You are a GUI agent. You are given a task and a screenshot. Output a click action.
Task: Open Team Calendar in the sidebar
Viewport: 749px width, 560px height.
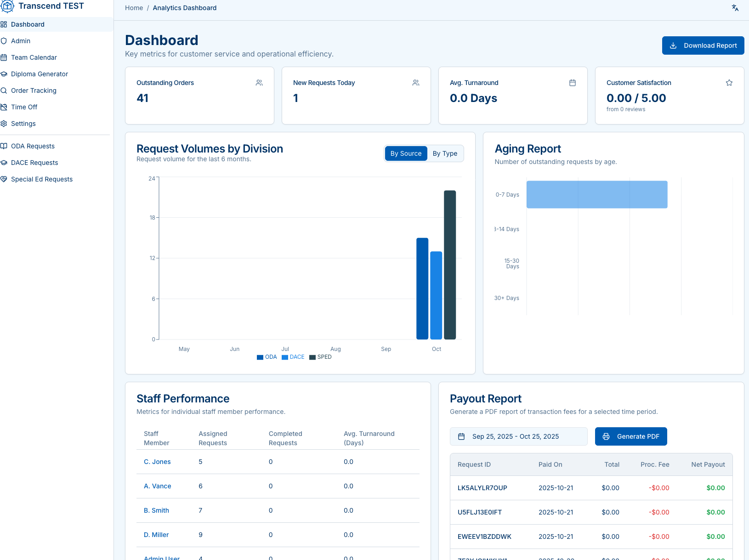pyautogui.click(x=34, y=57)
